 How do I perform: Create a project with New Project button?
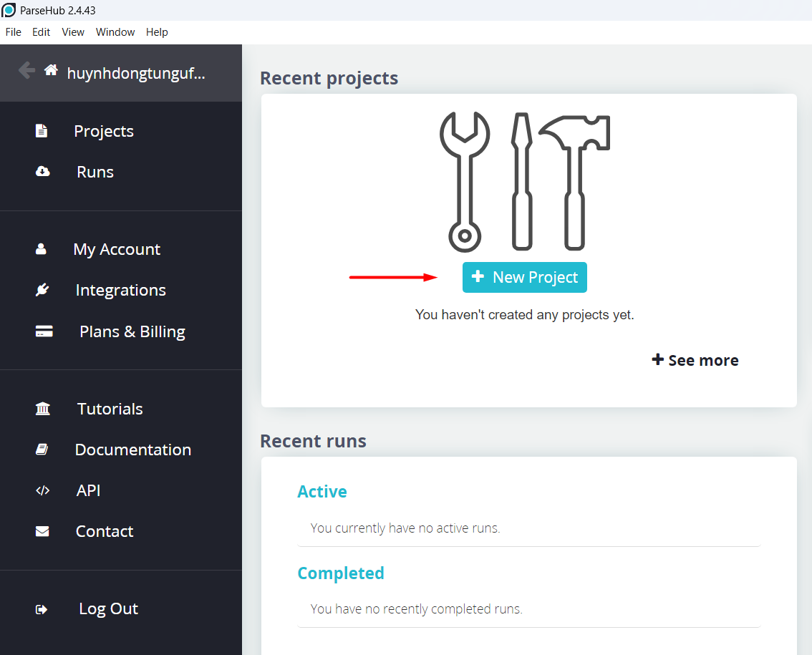tap(524, 278)
